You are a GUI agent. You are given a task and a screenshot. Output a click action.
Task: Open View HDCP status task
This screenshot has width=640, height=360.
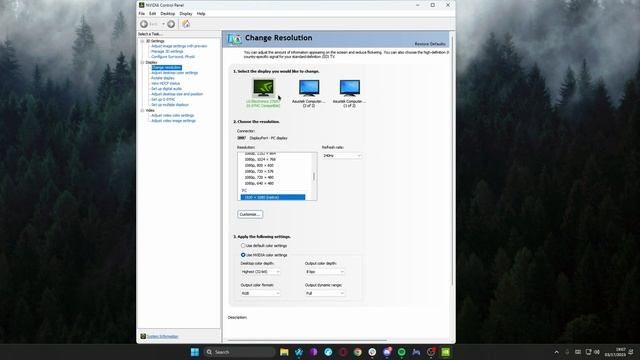point(165,83)
